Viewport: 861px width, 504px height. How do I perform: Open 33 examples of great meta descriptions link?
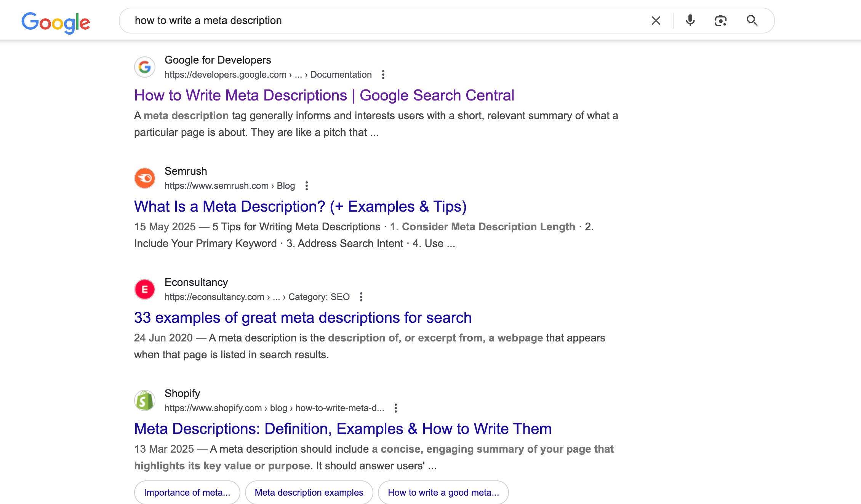(303, 317)
